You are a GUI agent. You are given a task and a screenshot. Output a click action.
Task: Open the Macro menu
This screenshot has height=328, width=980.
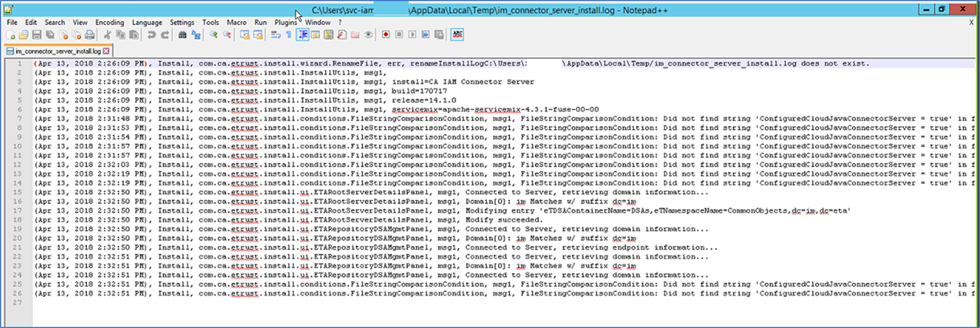pos(237,23)
